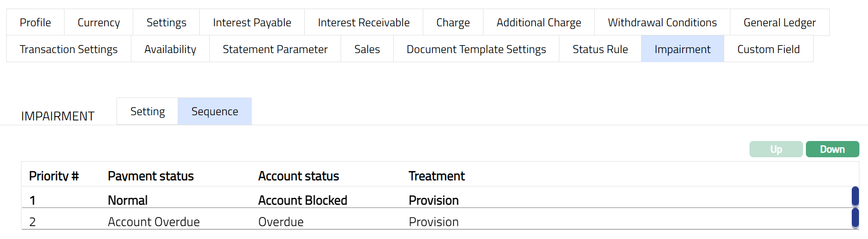Select the Availability tab

(170, 49)
